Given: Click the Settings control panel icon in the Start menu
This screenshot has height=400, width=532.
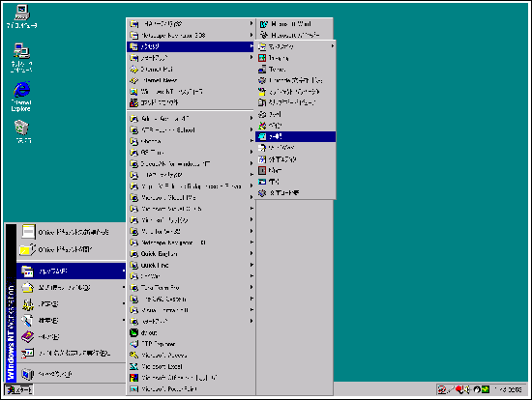Looking at the screenshot, I should pyautogui.click(x=27, y=304).
